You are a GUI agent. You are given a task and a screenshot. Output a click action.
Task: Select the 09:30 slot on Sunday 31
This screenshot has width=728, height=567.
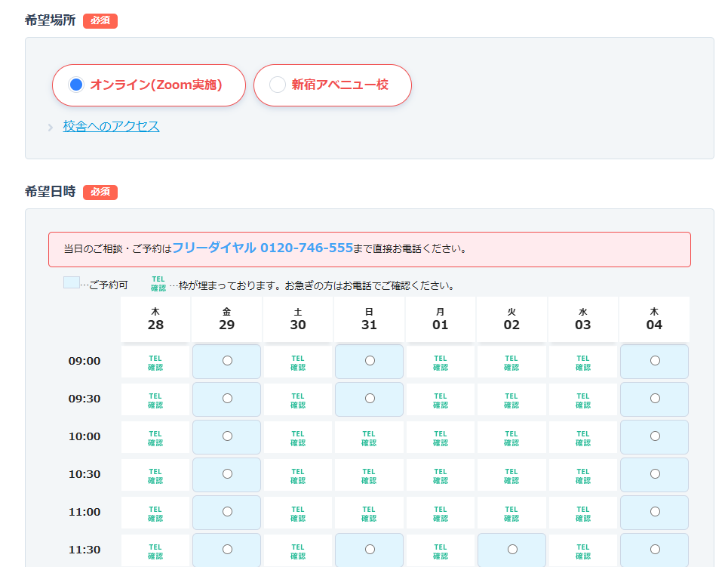pyautogui.click(x=369, y=399)
